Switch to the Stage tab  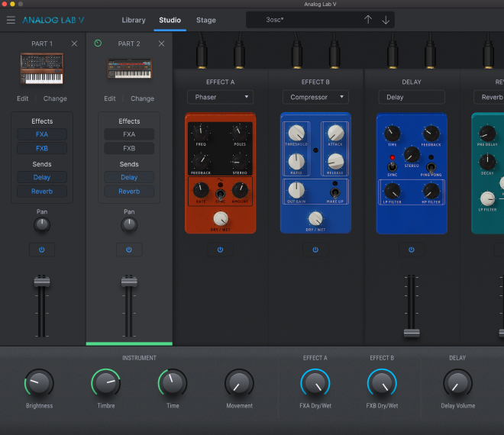[206, 20]
